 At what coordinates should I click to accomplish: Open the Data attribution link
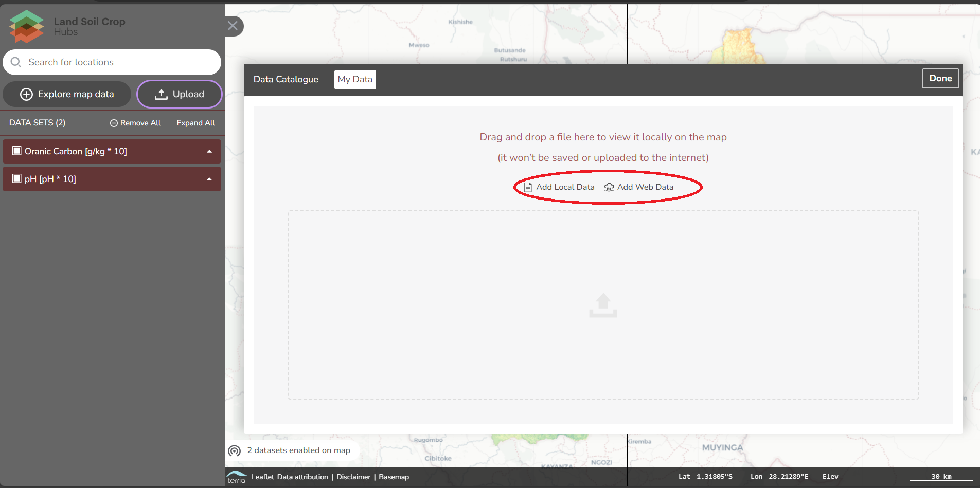point(302,477)
